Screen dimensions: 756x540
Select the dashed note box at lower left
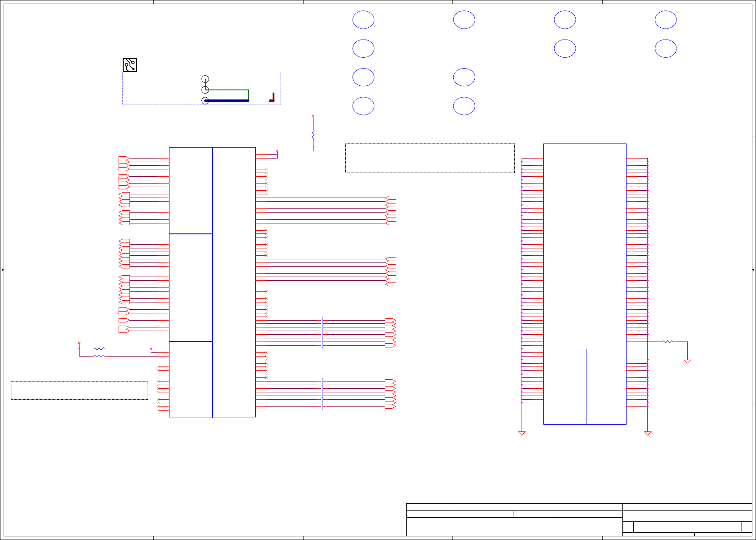pyautogui.click(x=80, y=390)
